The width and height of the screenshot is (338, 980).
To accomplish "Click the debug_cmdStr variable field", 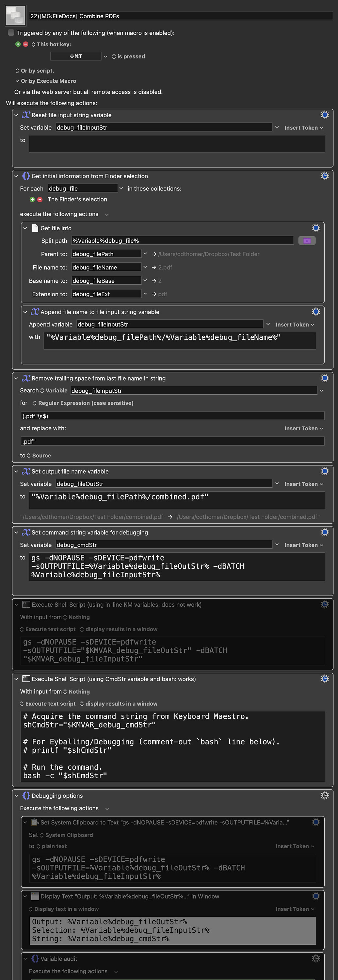I will pos(164,545).
